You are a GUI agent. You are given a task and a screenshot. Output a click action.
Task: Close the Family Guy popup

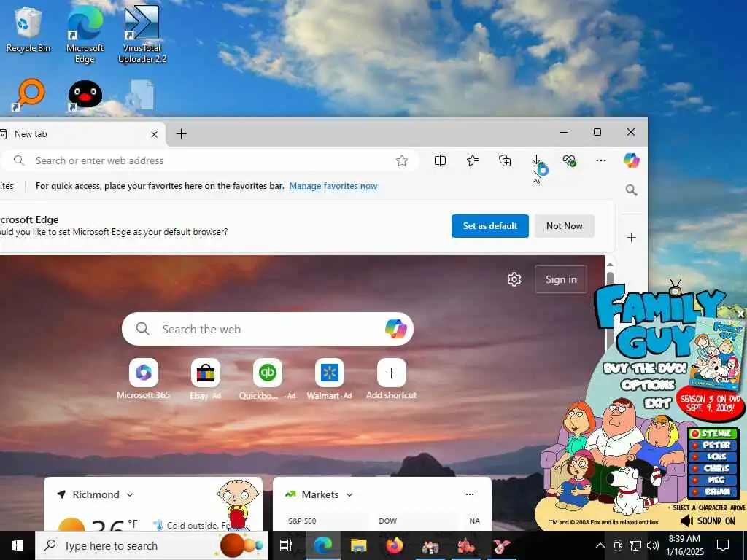click(x=740, y=314)
